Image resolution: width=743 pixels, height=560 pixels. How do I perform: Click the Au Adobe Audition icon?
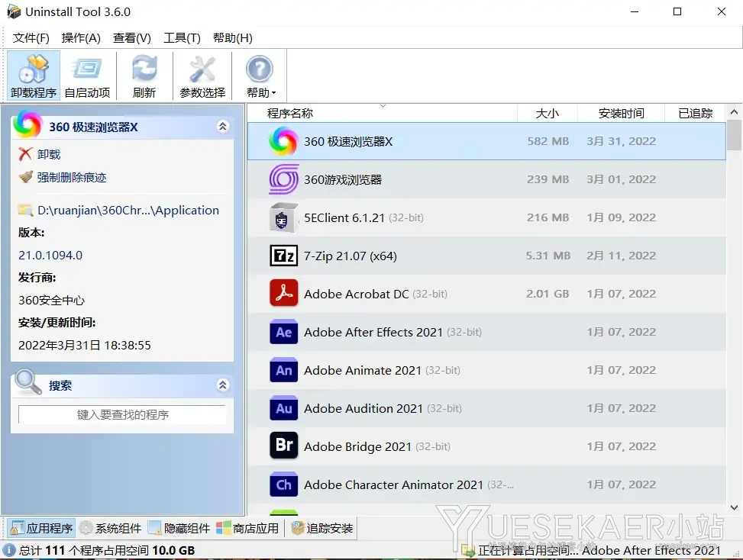(283, 408)
